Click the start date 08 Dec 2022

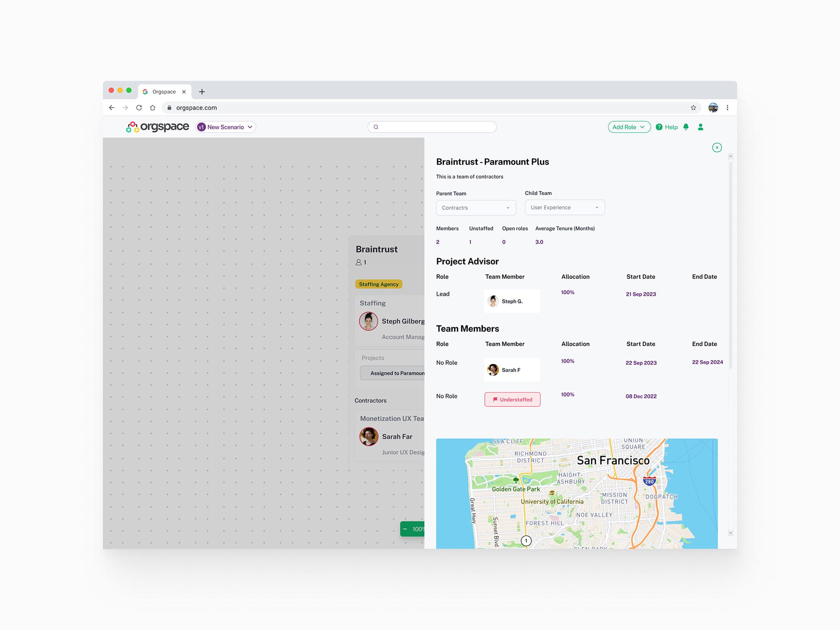(x=641, y=396)
